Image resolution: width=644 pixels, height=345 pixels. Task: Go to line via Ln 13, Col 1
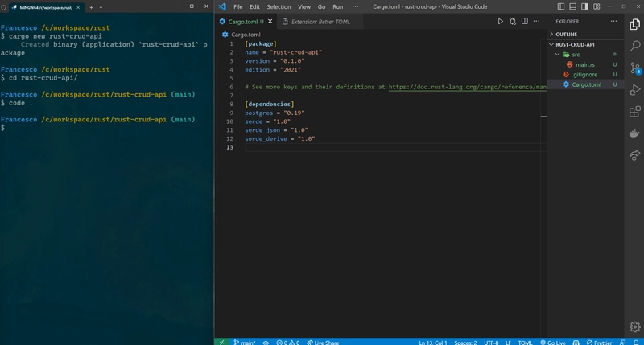coord(433,343)
